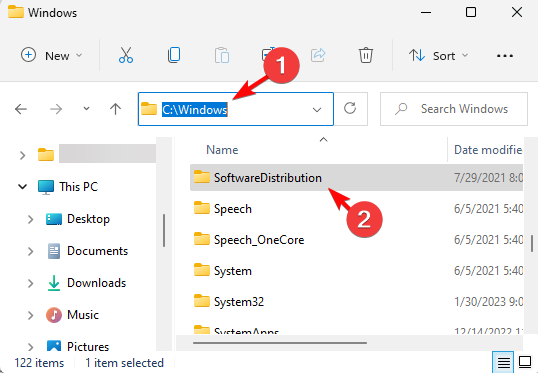Click the Share icon in toolbar

coord(318,55)
